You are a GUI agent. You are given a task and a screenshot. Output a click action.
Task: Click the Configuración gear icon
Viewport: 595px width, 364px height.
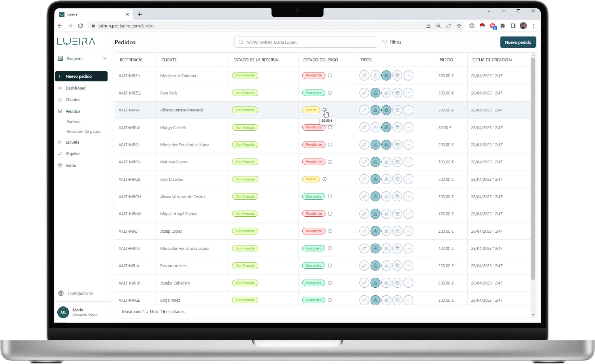pyautogui.click(x=61, y=293)
